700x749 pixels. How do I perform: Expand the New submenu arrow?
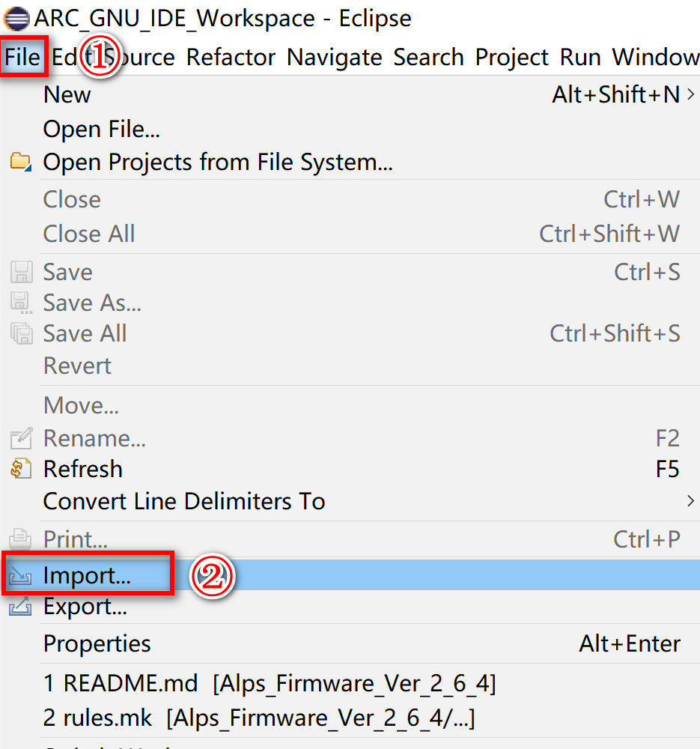pyautogui.click(x=690, y=94)
